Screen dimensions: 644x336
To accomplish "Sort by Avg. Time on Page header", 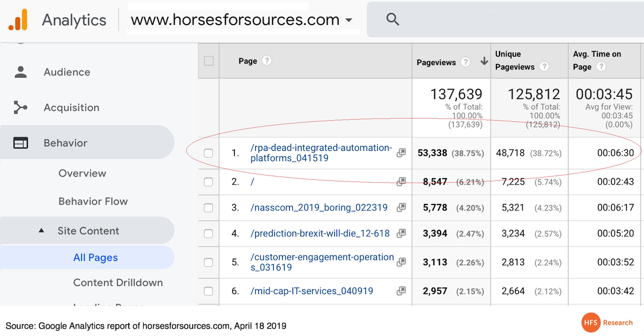I will 597,60.
